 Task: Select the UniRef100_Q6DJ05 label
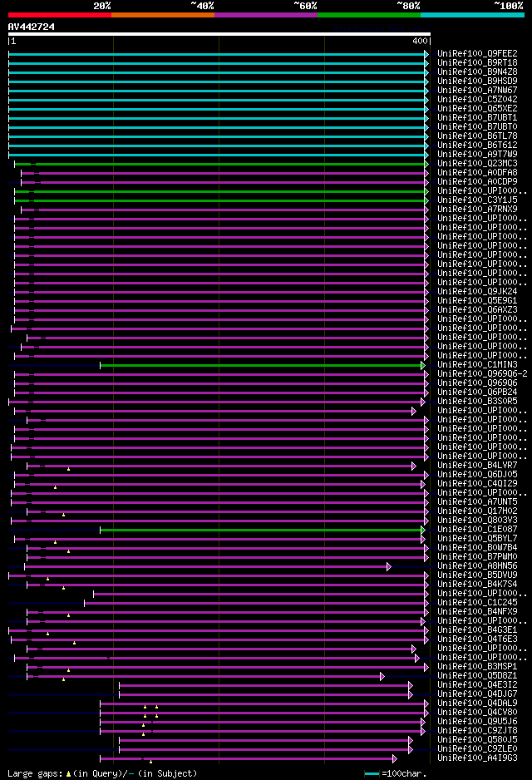click(477, 475)
